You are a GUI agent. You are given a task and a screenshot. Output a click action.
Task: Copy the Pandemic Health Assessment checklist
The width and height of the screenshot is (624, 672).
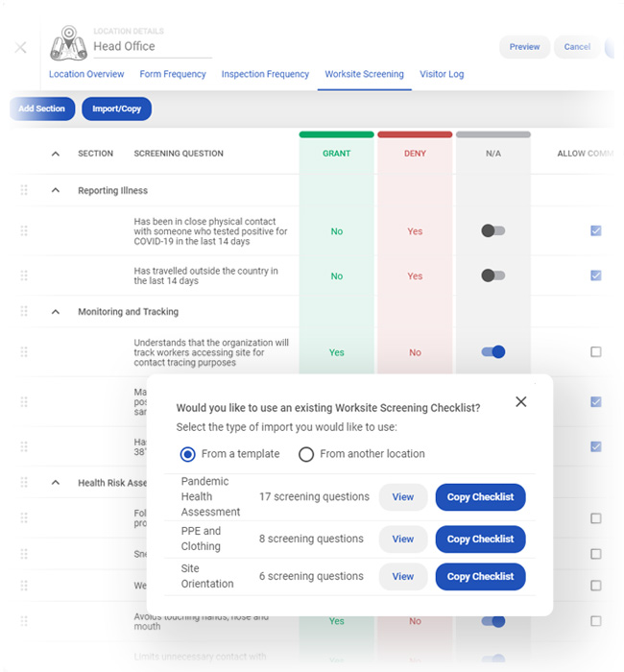pos(480,497)
